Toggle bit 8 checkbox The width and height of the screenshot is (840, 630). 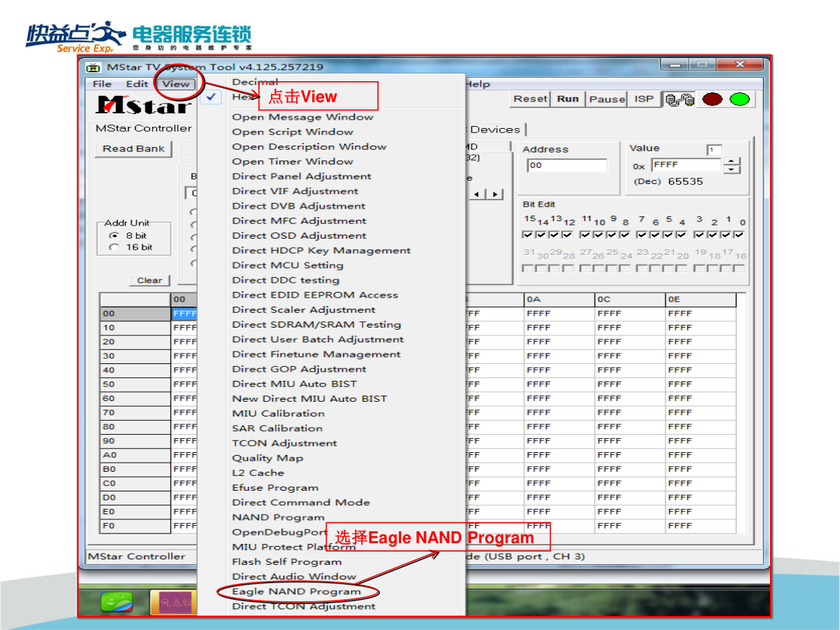point(624,234)
